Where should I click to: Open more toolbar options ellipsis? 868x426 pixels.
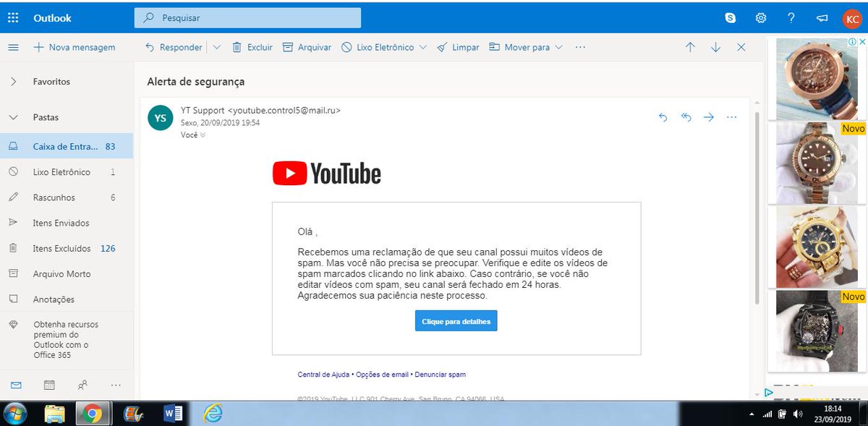(x=580, y=47)
